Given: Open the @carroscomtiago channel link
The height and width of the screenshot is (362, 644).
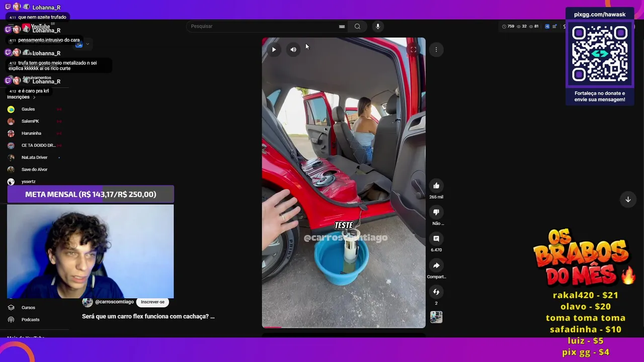Looking at the screenshot, I should coord(114,302).
